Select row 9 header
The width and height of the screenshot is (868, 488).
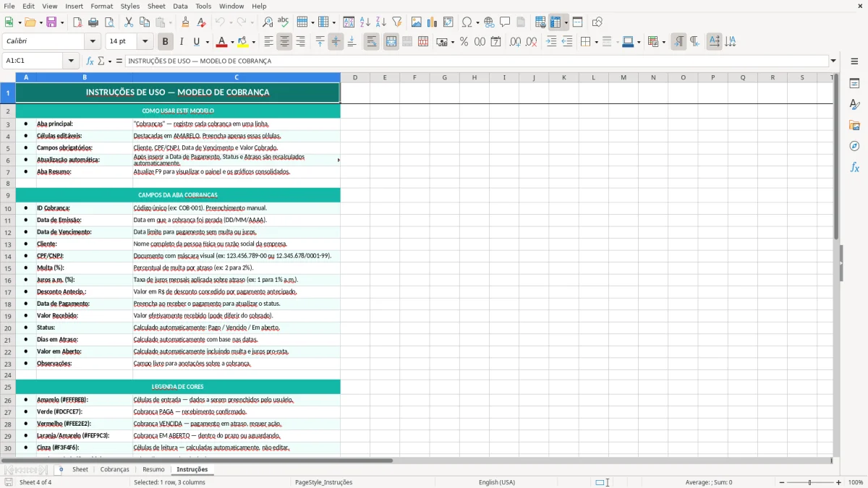point(8,195)
